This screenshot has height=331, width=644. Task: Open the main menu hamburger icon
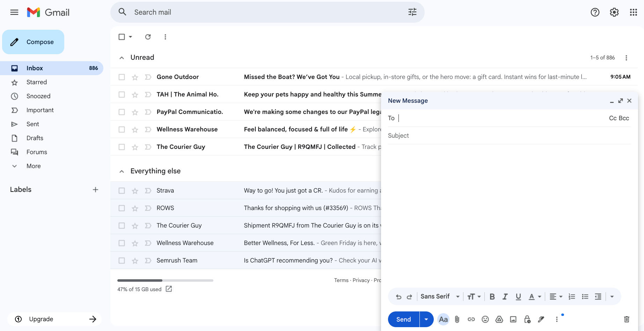(14, 12)
